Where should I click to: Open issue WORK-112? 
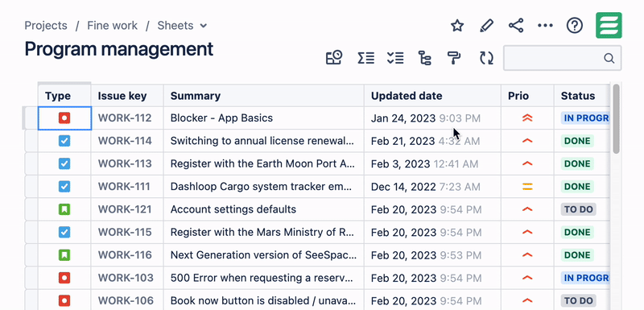(x=125, y=118)
